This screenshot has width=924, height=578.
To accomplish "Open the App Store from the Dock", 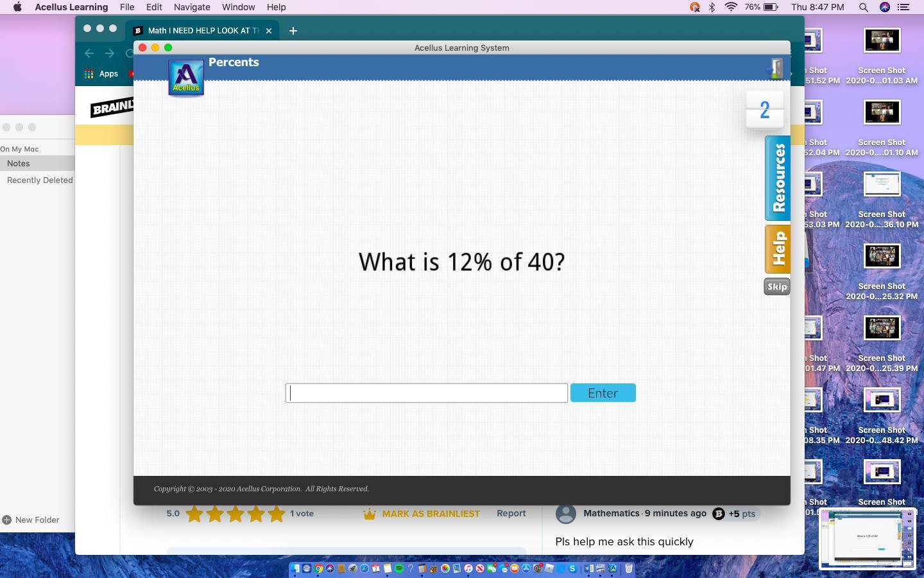I will click(x=526, y=568).
